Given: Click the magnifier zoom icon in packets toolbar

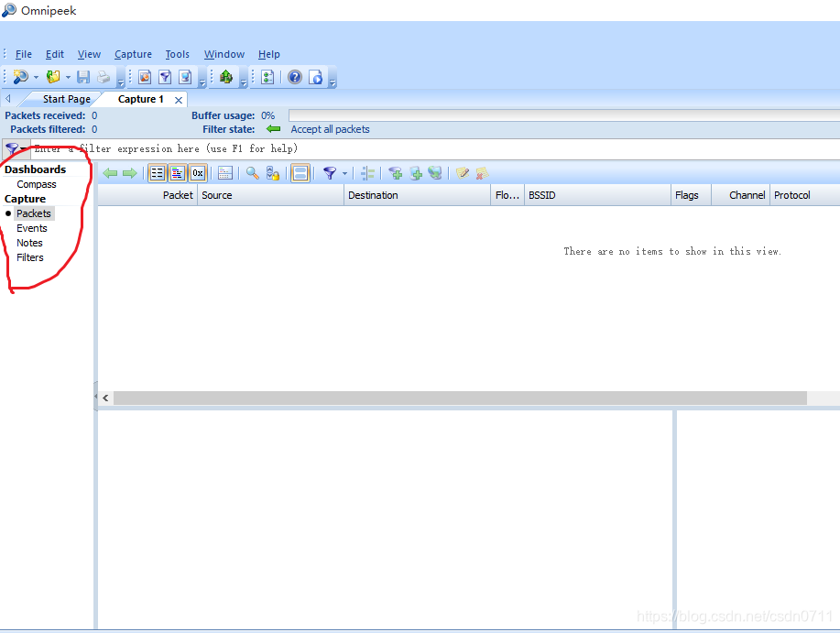Looking at the screenshot, I should click(252, 173).
